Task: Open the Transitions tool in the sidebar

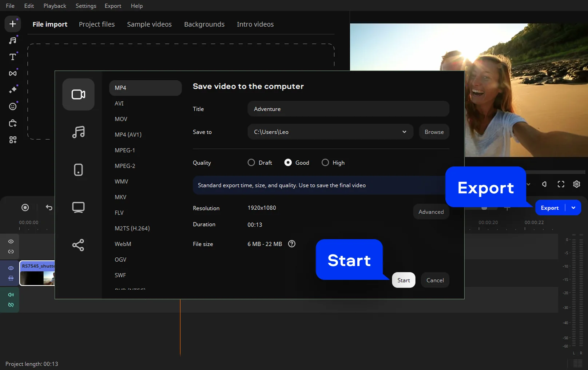Action: tap(13, 73)
